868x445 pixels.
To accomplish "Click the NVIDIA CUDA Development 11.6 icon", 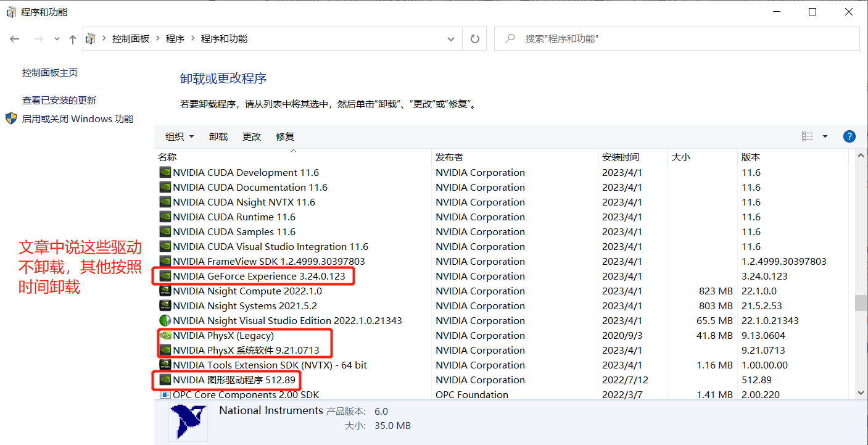I will pos(165,173).
